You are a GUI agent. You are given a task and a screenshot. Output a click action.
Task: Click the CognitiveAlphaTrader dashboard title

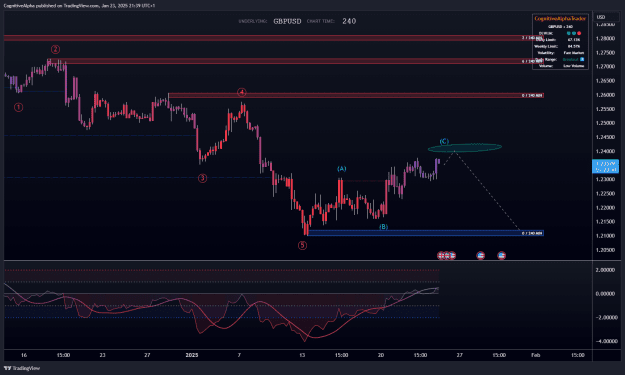coord(560,19)
